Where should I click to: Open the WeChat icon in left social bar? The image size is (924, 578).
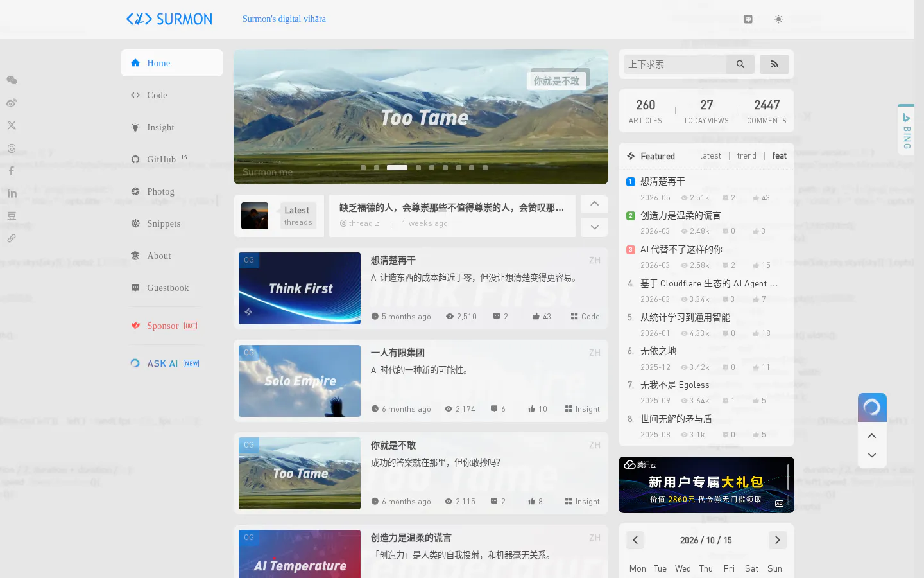(x=12, y=80)
